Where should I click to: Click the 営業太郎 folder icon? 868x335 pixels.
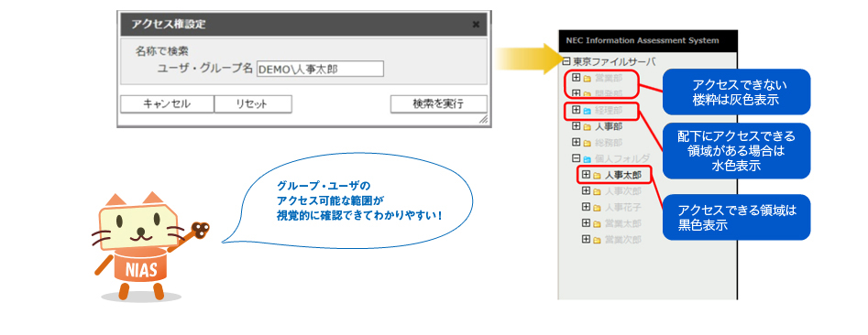[597, 224]
